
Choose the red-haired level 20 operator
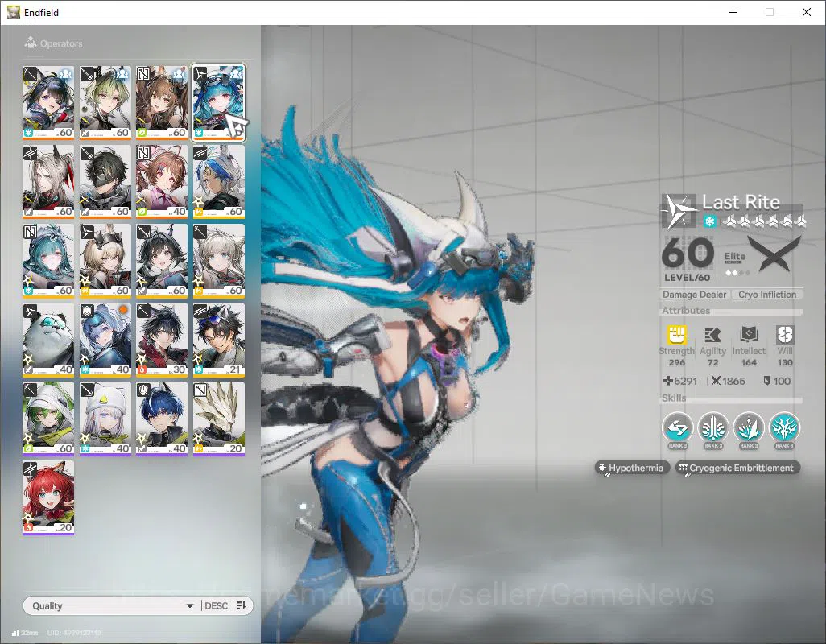point(48,497)
